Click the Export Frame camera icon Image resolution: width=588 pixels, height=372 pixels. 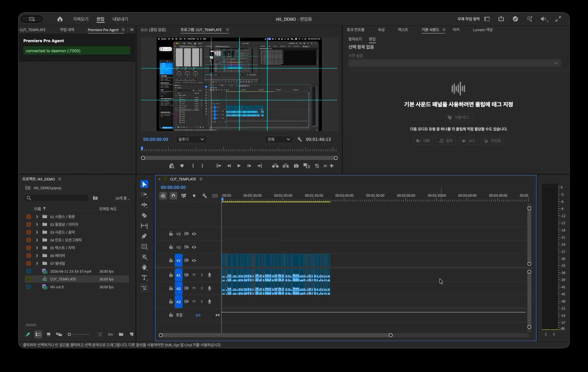pos(296,166)
